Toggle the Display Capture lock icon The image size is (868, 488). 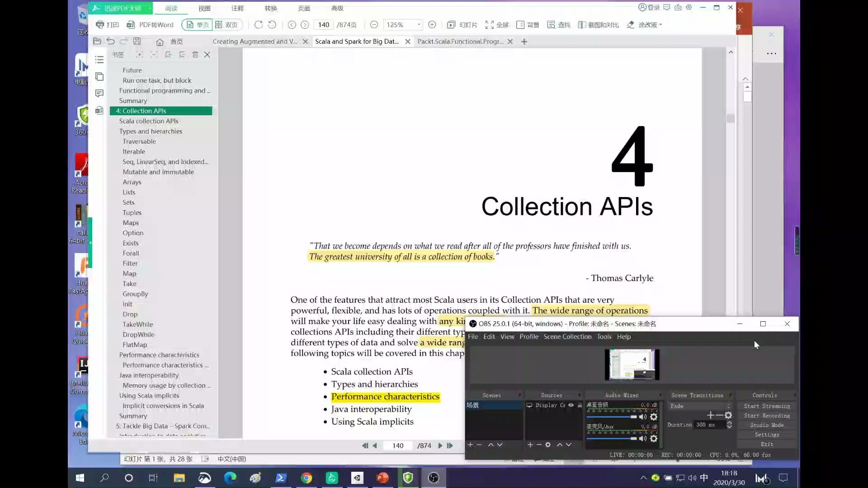580,405
